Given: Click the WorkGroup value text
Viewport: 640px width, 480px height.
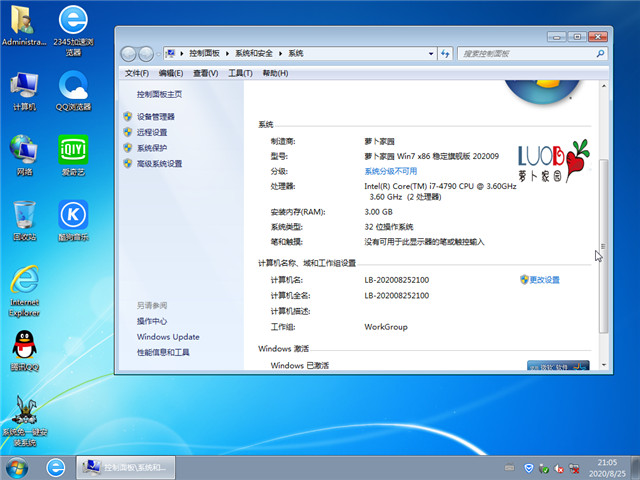Looking at the screenshot, I should pyautogui.click(x=386, y=327).
